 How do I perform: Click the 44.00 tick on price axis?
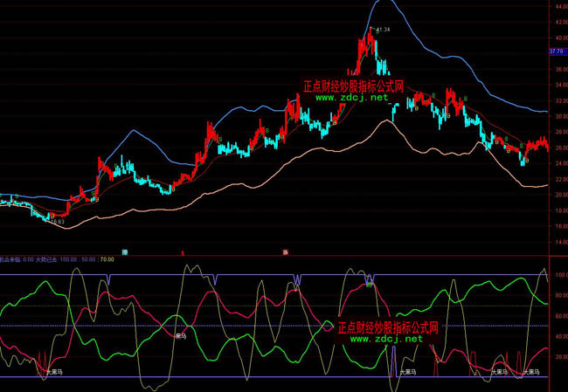[557, 7]
